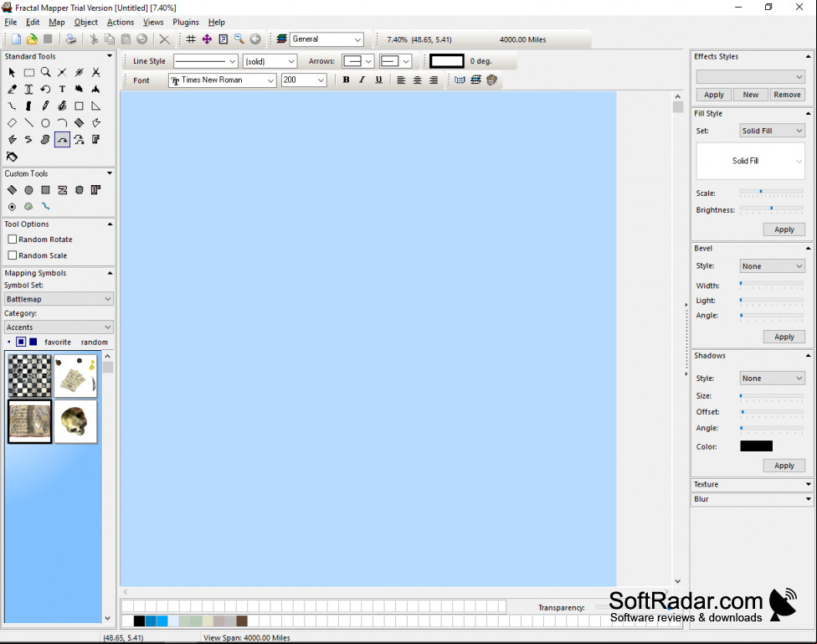The width and height of the screenshot is (817, 644).
Task: Select the arc curve tool
Action: (62, 123)
